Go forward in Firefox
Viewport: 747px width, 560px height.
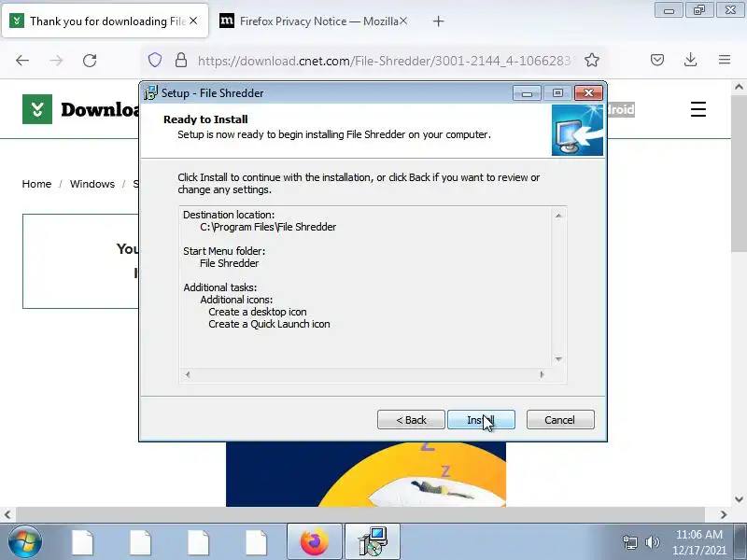pos(56,60)
